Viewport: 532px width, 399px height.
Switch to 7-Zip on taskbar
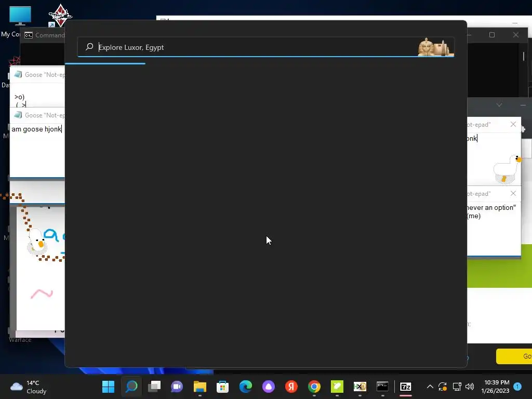(x=405, y=387)
